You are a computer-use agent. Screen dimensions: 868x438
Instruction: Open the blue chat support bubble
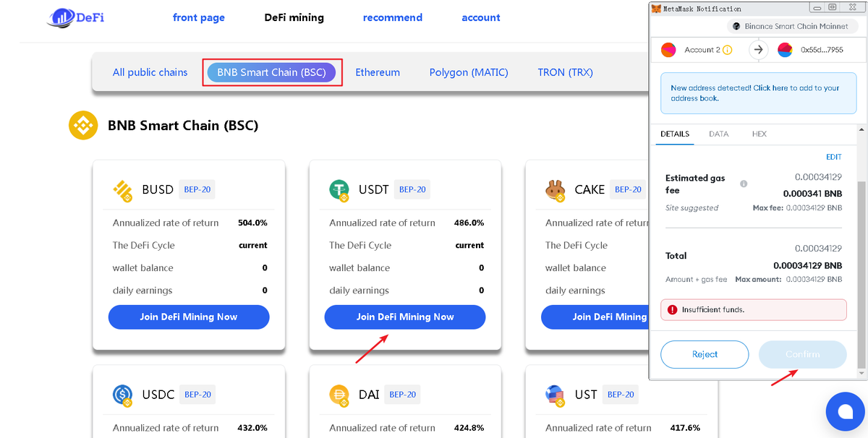[x=846, y=411]
